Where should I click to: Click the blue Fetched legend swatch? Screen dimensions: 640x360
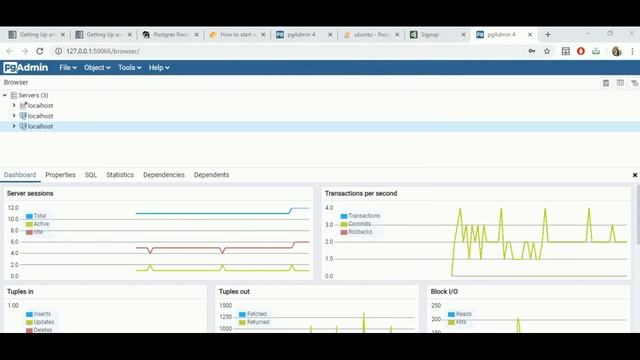[x=242, y=314]
